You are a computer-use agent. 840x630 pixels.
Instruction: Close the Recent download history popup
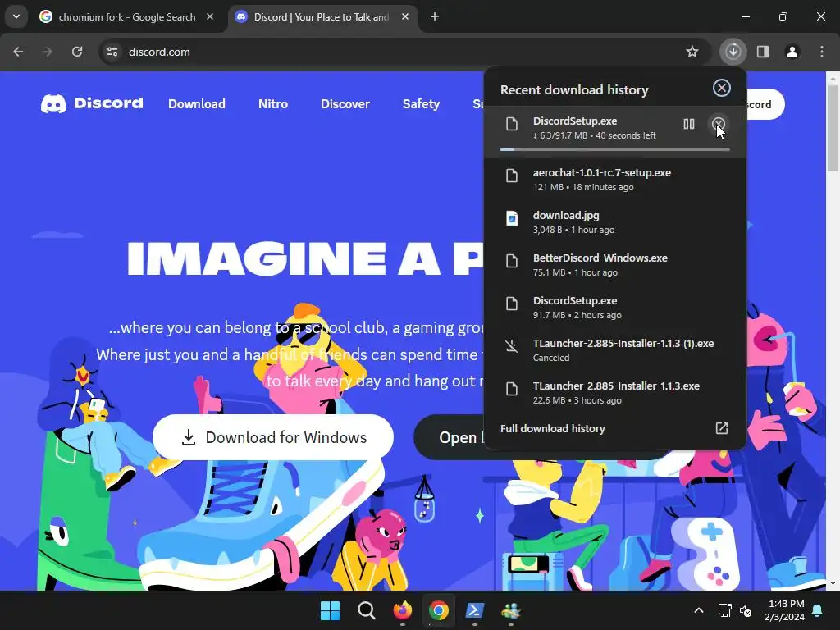coord(722,88)
